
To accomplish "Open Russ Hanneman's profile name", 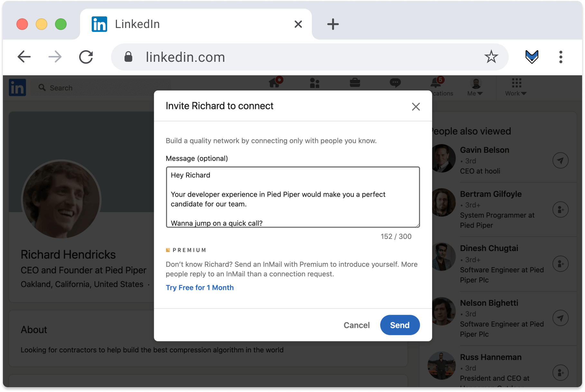I will coord(491,357).
